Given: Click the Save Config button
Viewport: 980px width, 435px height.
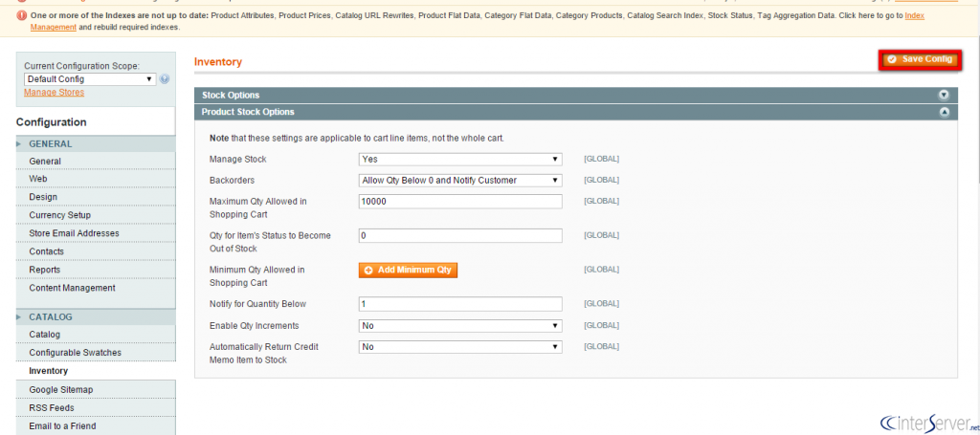Looking at the screenshot, I should pyautogui.click(x=919, y=59).
